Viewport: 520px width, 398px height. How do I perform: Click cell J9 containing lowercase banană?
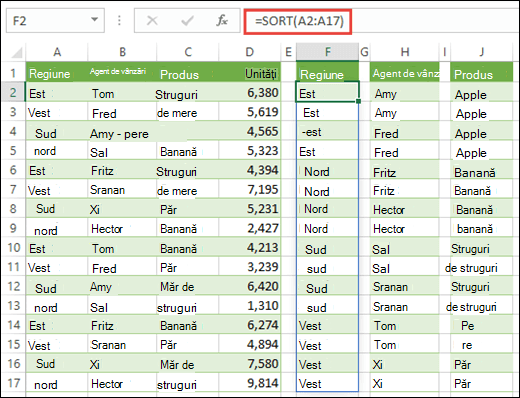click(x=482, y=228)
